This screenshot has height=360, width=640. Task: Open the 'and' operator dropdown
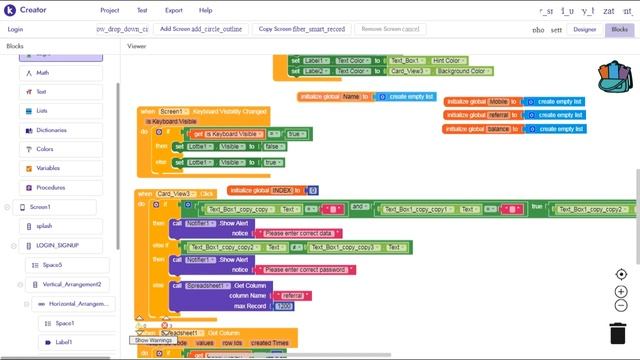point(360,207)
